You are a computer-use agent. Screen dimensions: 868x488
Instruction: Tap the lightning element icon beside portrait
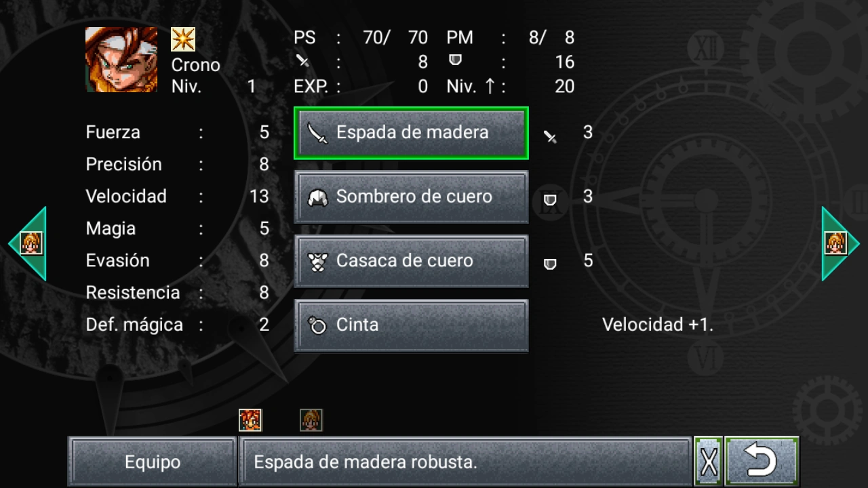click(183, 39)
